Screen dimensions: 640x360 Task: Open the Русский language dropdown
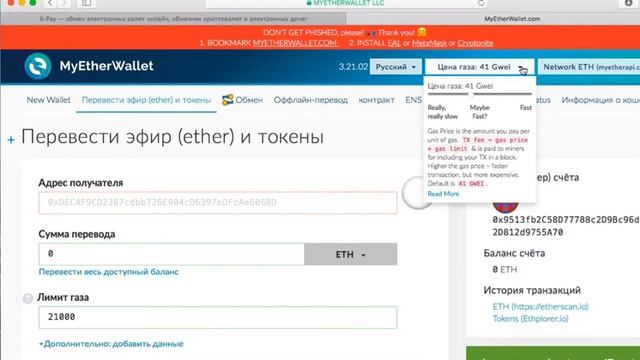[396, 67]
